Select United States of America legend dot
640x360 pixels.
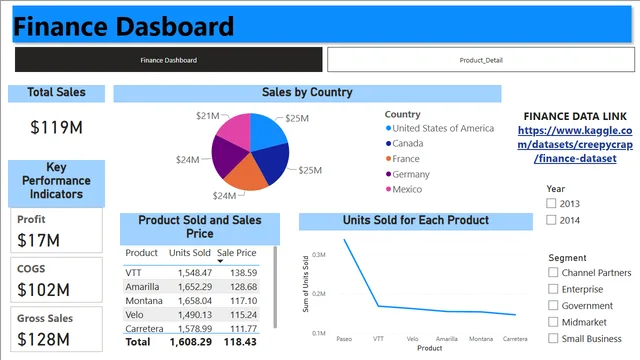pyautogui.click(x=389, y=128)
